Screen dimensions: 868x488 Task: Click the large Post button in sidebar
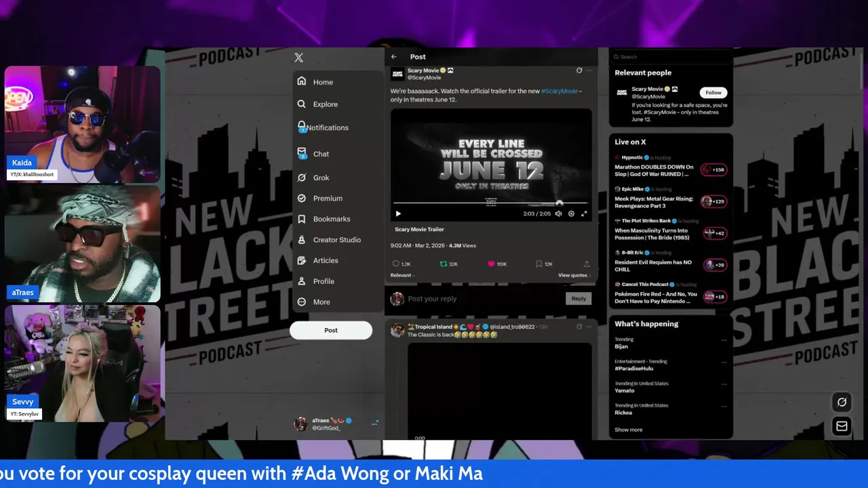pos(331,330)
